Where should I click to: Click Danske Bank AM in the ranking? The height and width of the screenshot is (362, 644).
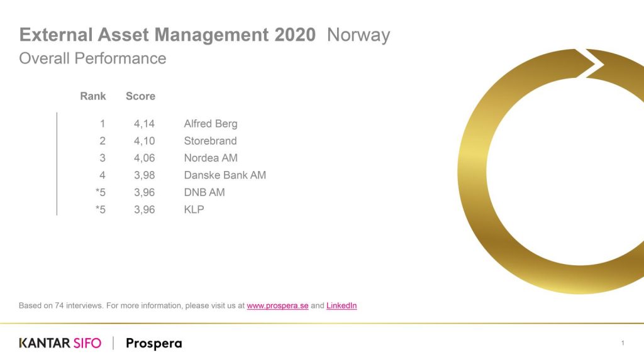point(225,175)
